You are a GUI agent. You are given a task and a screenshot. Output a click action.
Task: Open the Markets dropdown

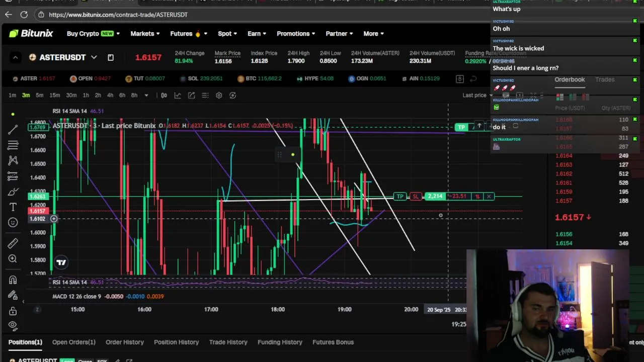145,34
